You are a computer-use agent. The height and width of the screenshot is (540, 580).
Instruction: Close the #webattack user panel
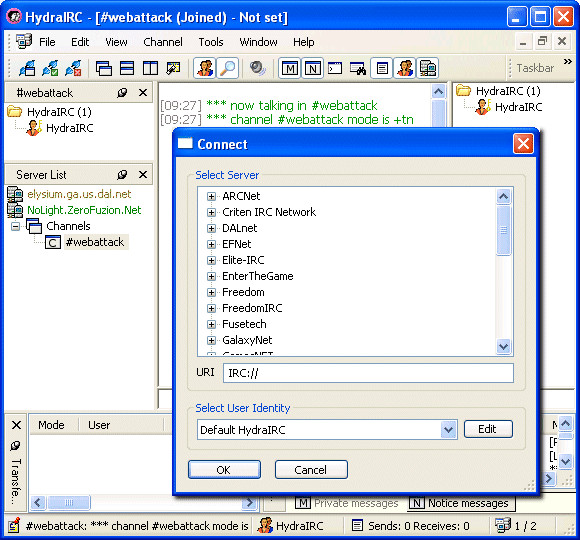pos(143,92)
